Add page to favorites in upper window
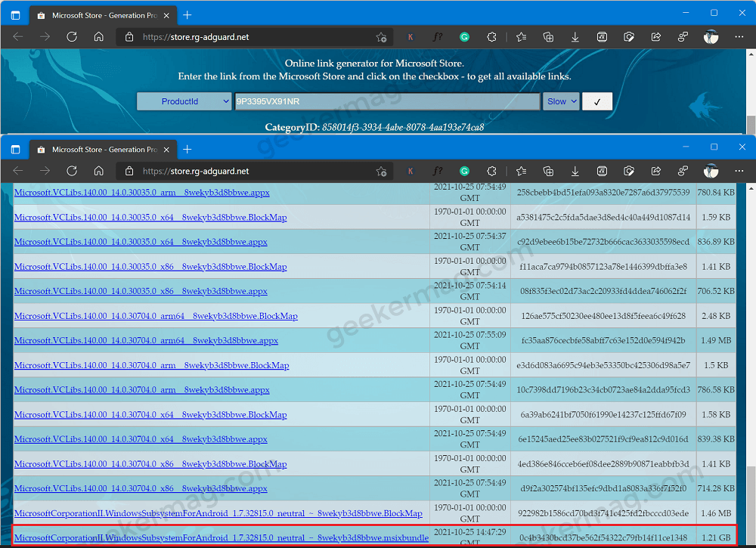The height and width of the screenshot is (548, 756). [381, 37]
